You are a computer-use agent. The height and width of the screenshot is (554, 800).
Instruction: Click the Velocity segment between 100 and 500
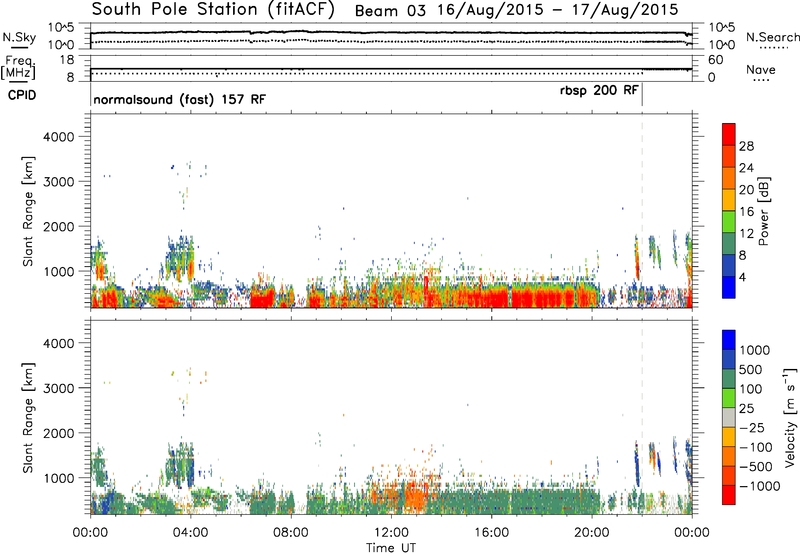[729, 379]
